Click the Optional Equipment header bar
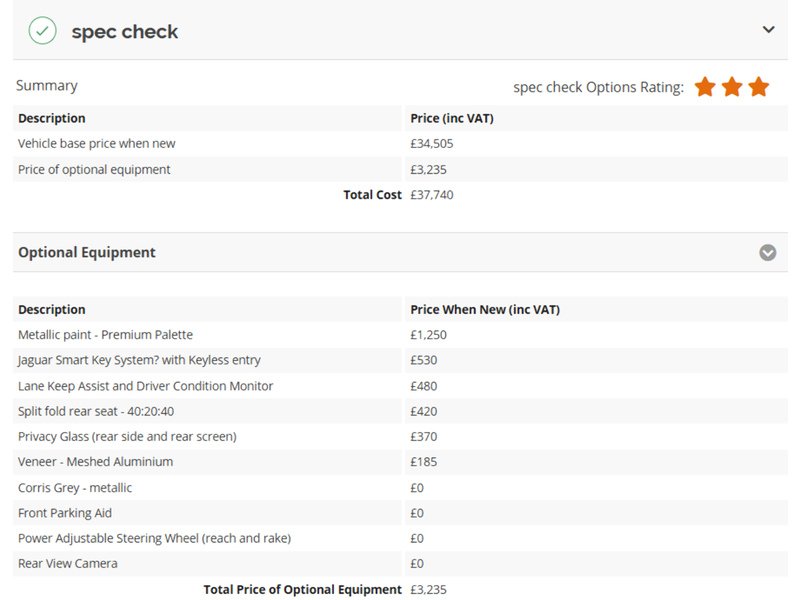Screen dimensions: 800x600 (x=400, y=253)
